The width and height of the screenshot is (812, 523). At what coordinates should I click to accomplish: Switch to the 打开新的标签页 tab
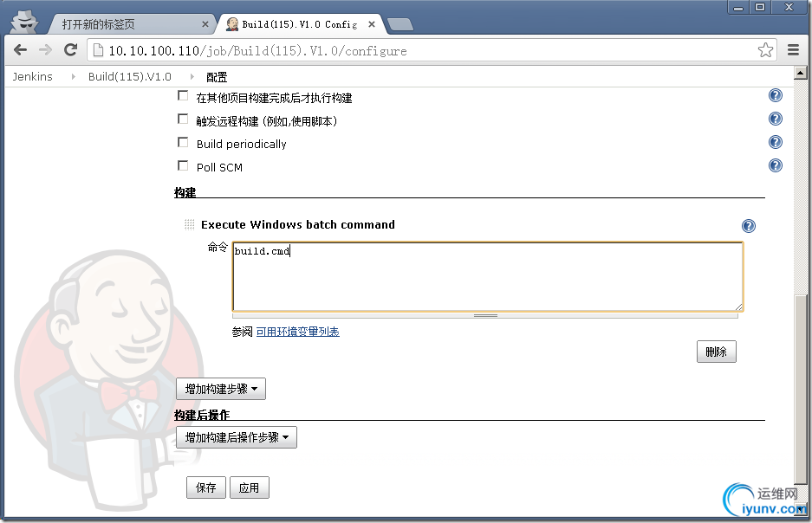(x=132, y=24)
